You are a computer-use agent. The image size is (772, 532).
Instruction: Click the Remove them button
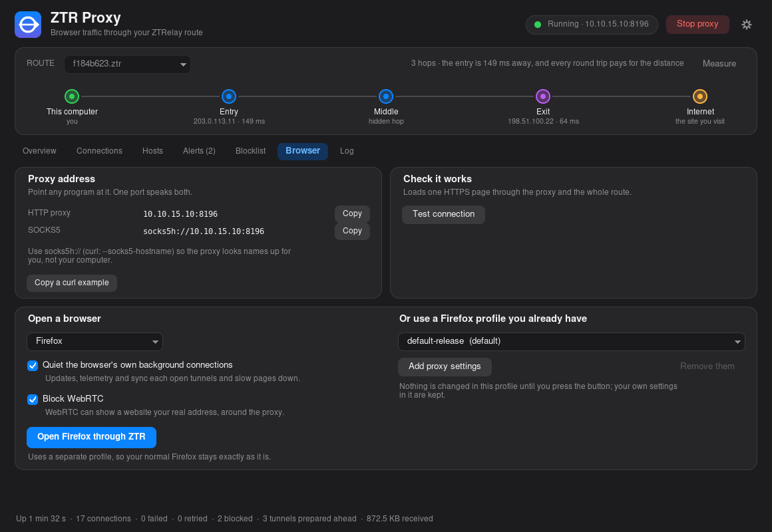click(x=707, y=366)
